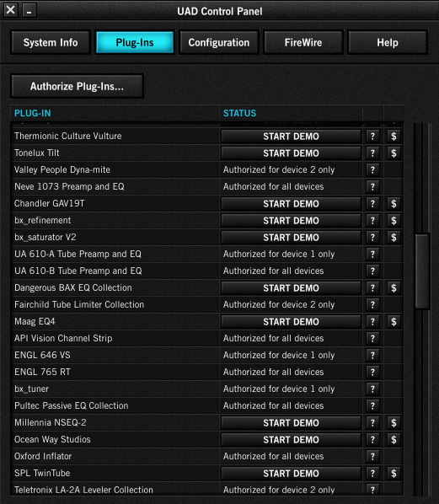Start the Ocean Way Studios demo
The height and width of the screenshot is (504, 439).
292,439
